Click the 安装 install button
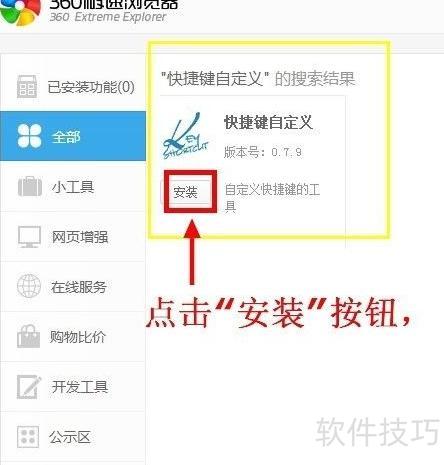 point(187,192)
